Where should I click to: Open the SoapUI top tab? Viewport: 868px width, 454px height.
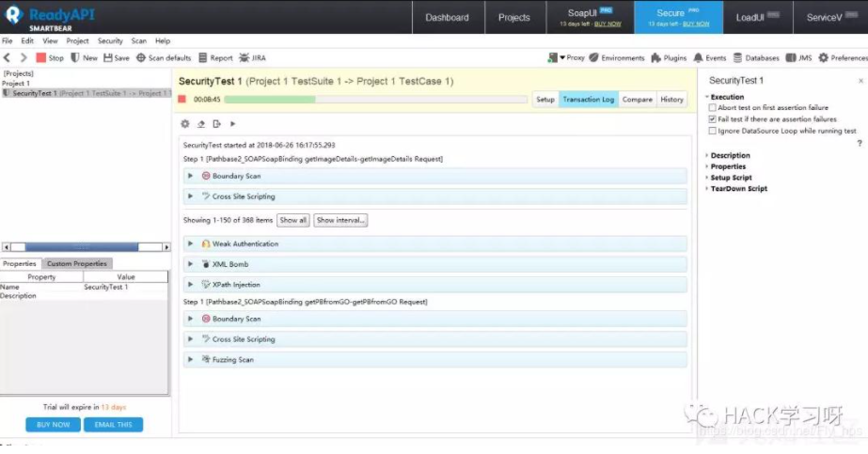tap(590, 17)
